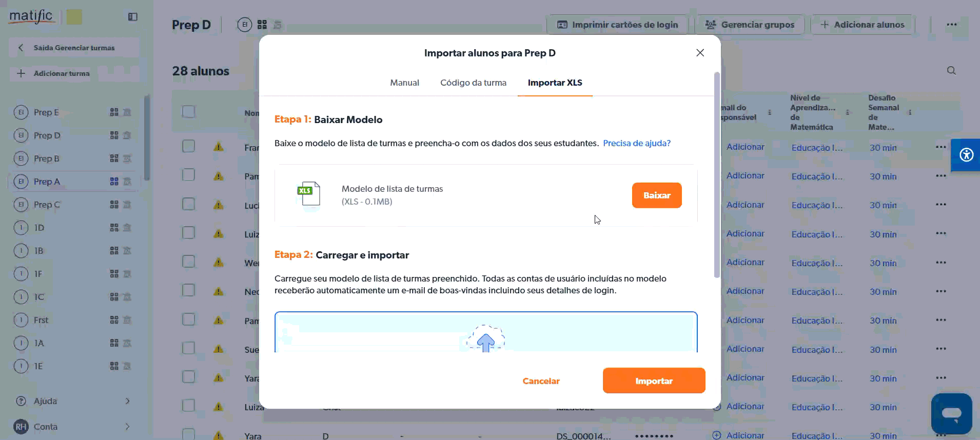Screen dimensions: 980x440
Task: Click the search icon above student table
Action: (x=951, y=71)
